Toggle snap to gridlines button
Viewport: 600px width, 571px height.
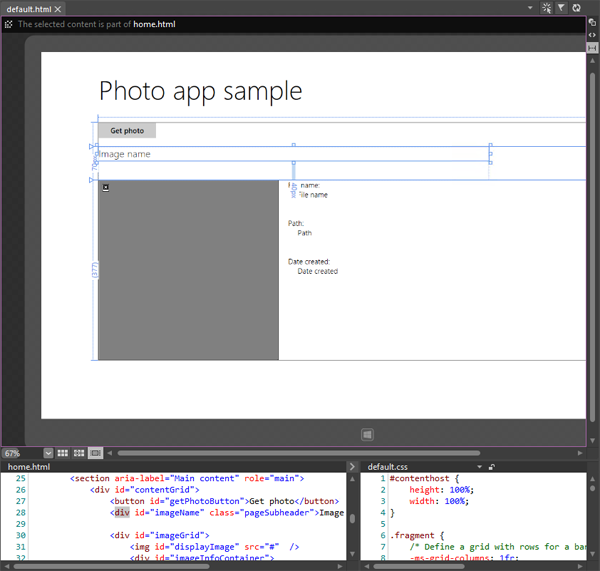[x=79, y=453]
